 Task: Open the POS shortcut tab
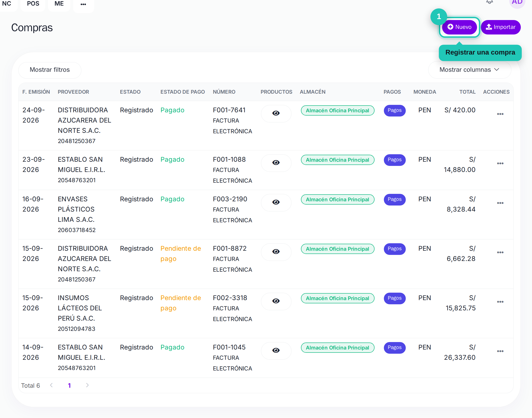coord(33,4)
